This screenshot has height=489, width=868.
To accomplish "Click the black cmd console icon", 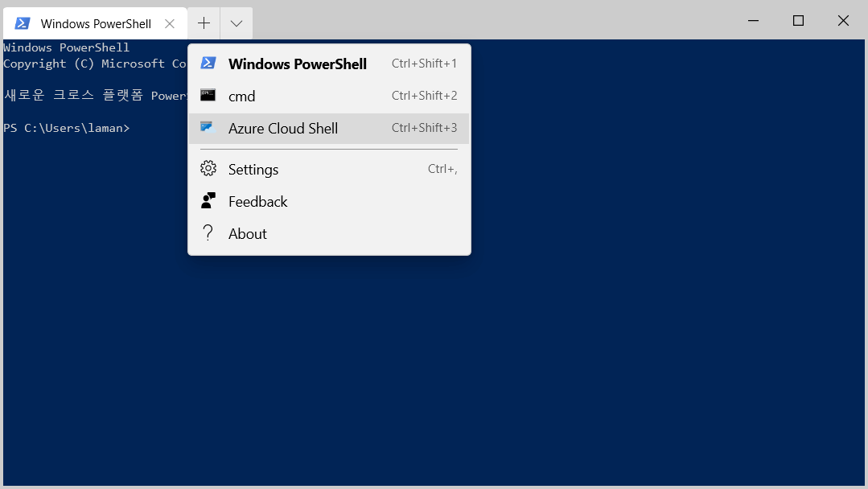I will (x=208, y=96).
